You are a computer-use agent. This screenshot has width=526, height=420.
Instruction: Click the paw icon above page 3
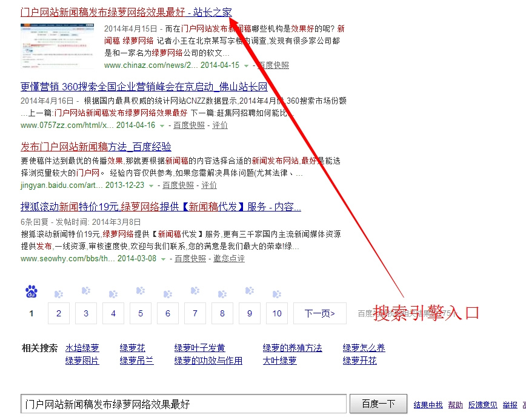coord(86,290)
